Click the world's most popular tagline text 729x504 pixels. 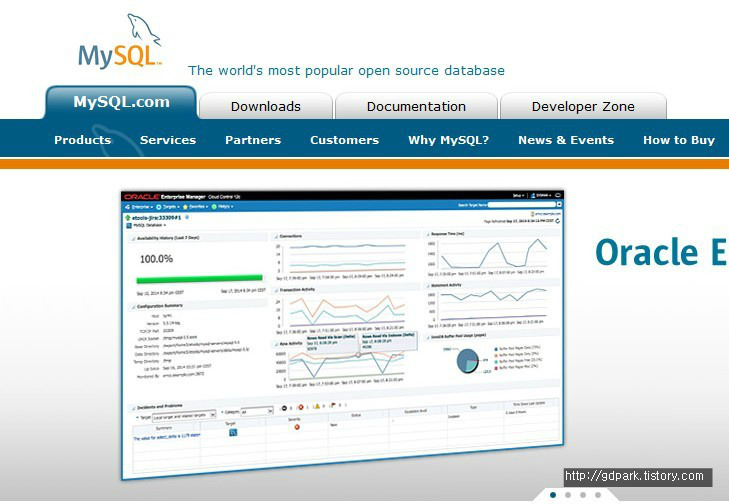click(x=346, y=71)
